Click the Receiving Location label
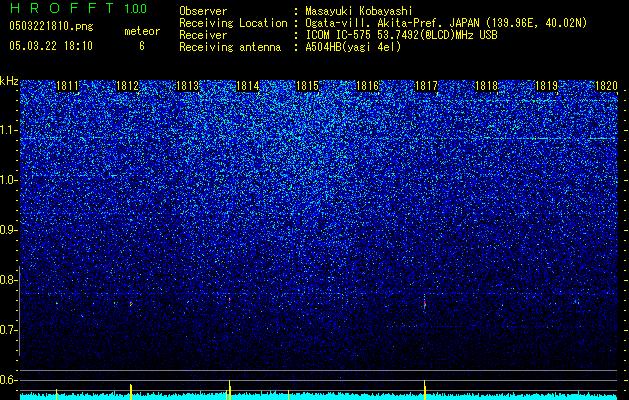Viewport: 629px width, 400px height. 233,23
